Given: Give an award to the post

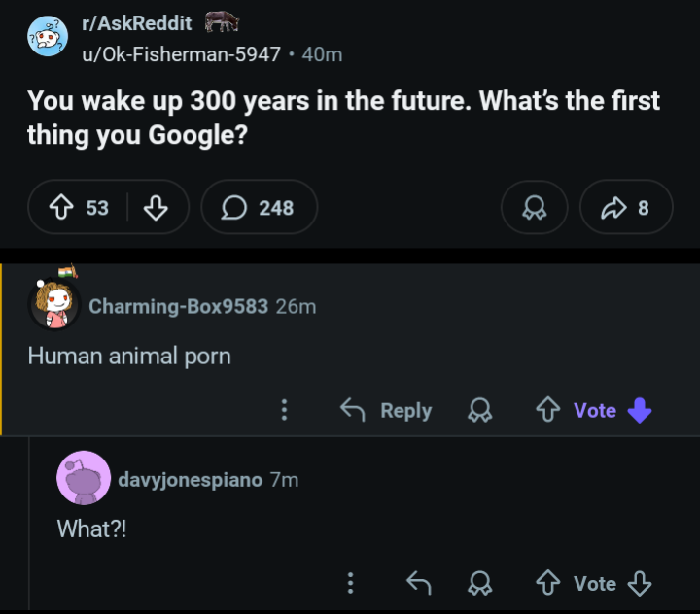Looking at the screenshot, I should (534, 207).
